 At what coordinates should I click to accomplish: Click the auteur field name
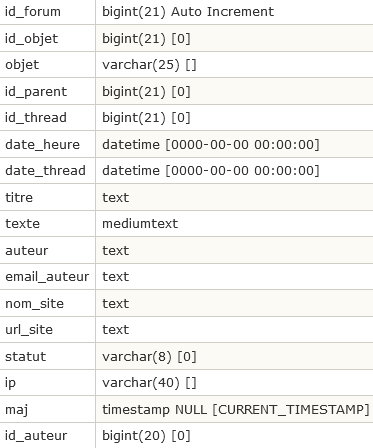tap(26, 250)
